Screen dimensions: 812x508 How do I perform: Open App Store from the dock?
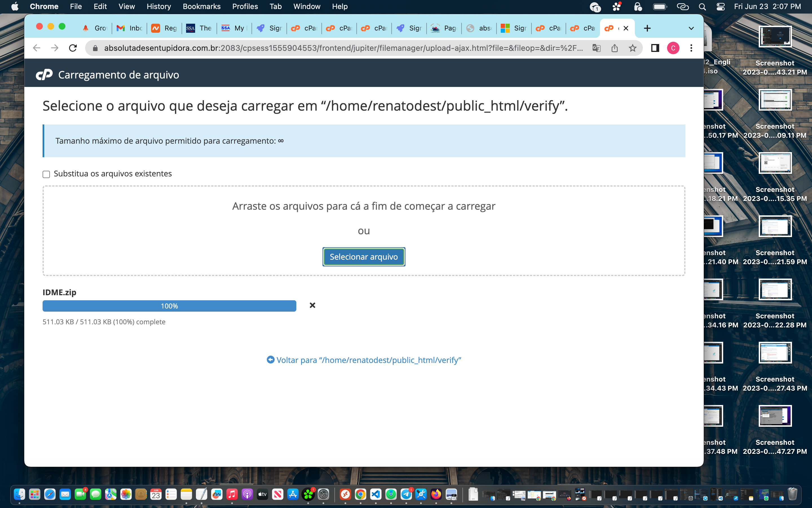(293, 494)
